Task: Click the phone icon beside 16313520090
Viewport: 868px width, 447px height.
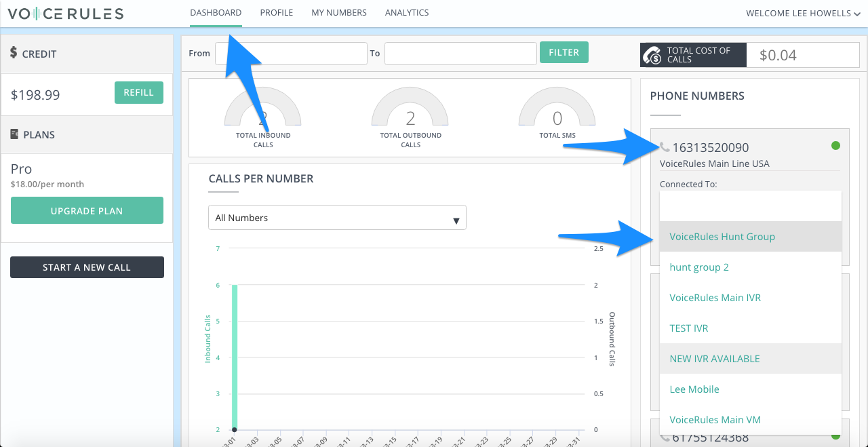Action: pos(664,146)
